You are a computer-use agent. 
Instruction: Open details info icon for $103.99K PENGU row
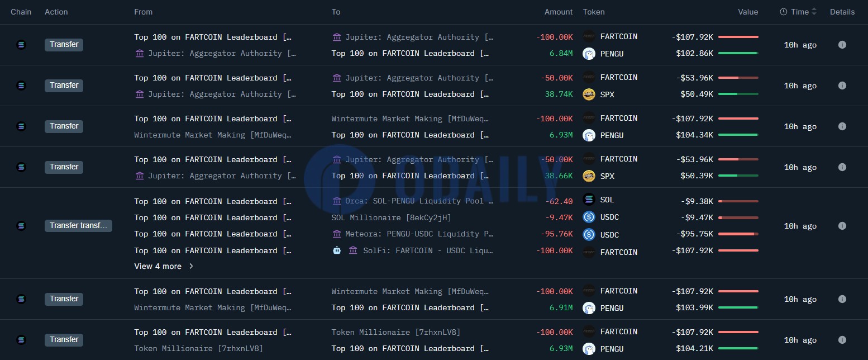point(842,299)
